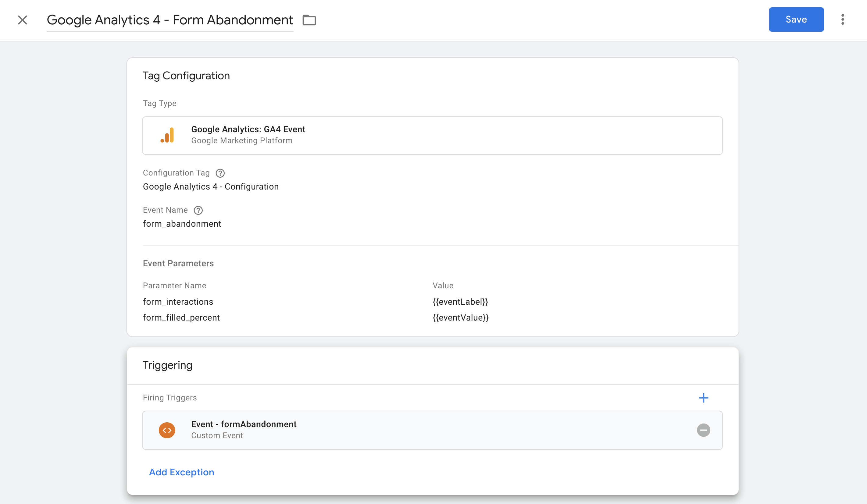Open the Event - formAbandonment trigger row
Screen dimensions: 867x504
433,430
